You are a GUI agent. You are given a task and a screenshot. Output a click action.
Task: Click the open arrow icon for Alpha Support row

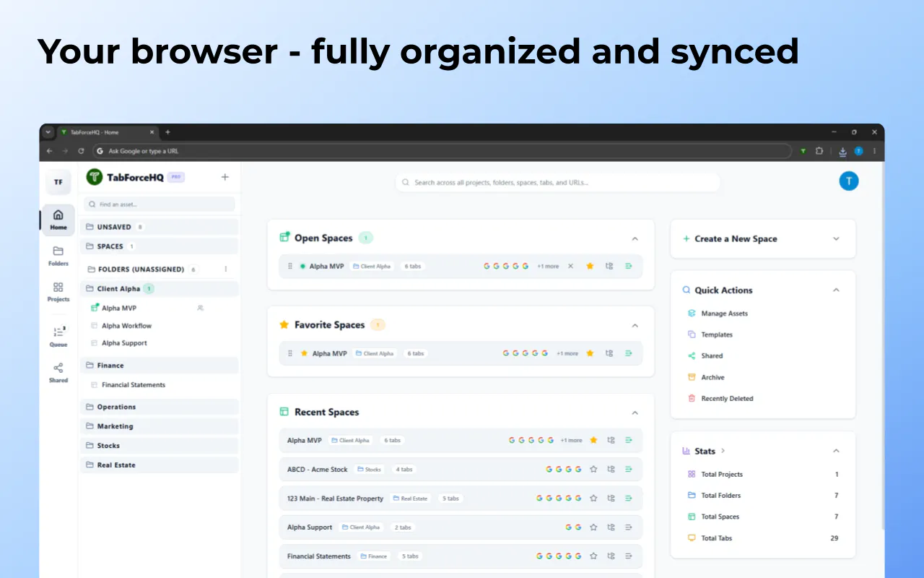click(x=628, y=527)
